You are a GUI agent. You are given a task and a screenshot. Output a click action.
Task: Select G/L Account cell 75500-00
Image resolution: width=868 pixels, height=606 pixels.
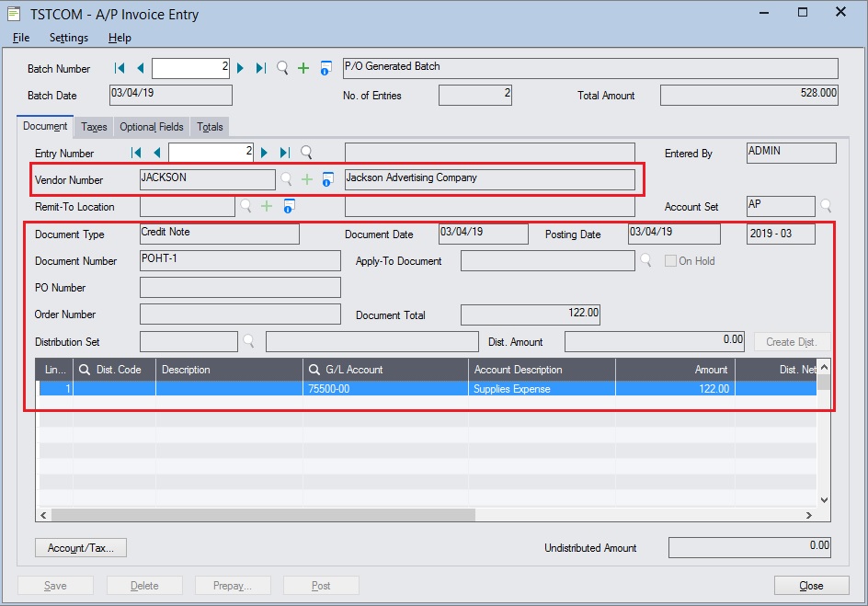point(385,388)
